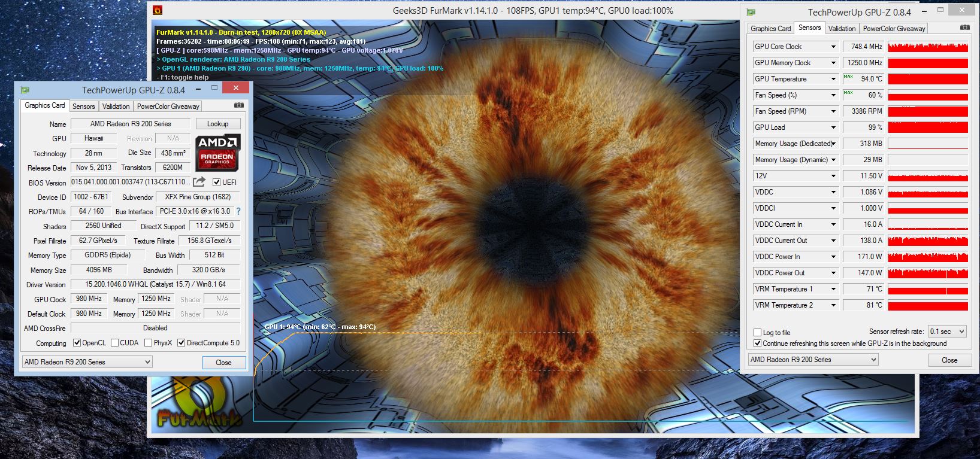Image resolution: width=980 pixels, height=459 pixels.
Task: Click the question mark next to Bus Interface
Action: (x=238, y=211)
